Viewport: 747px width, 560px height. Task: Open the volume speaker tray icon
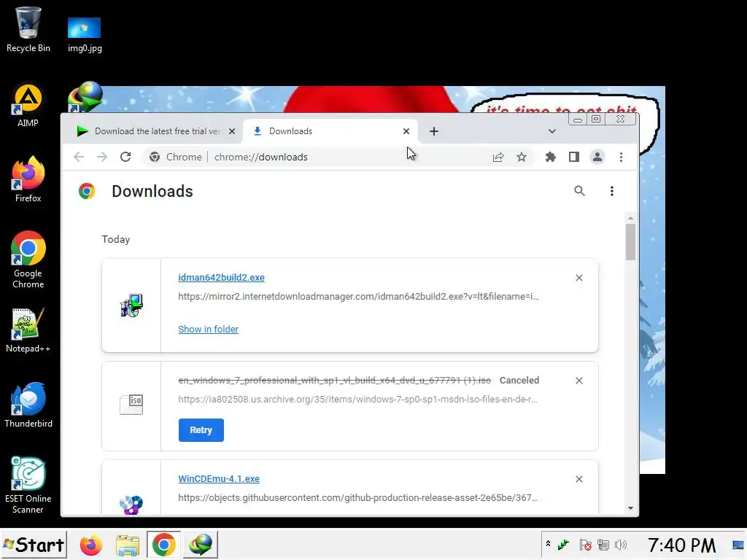[620, 544]
